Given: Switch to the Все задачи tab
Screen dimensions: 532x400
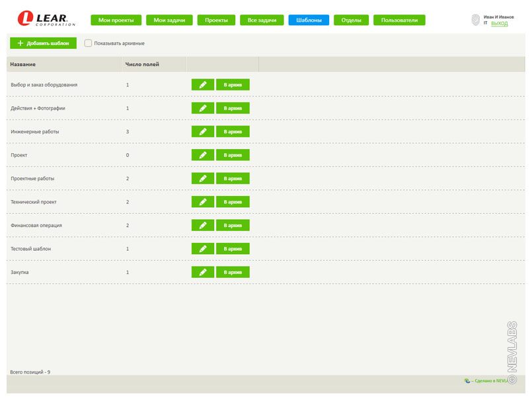Looking at the screenshot, I should coord(262,20).
